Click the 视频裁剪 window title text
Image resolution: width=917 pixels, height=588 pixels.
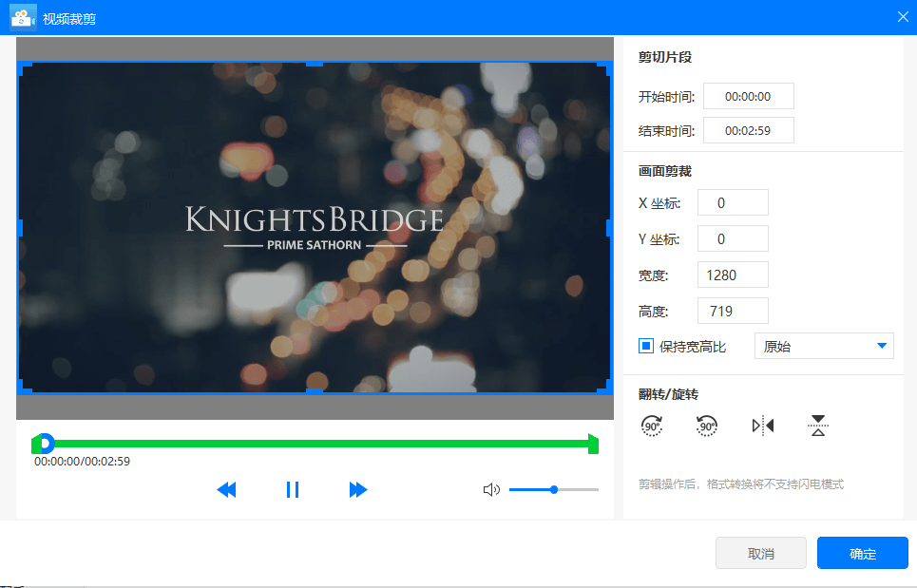coord(69,19)
